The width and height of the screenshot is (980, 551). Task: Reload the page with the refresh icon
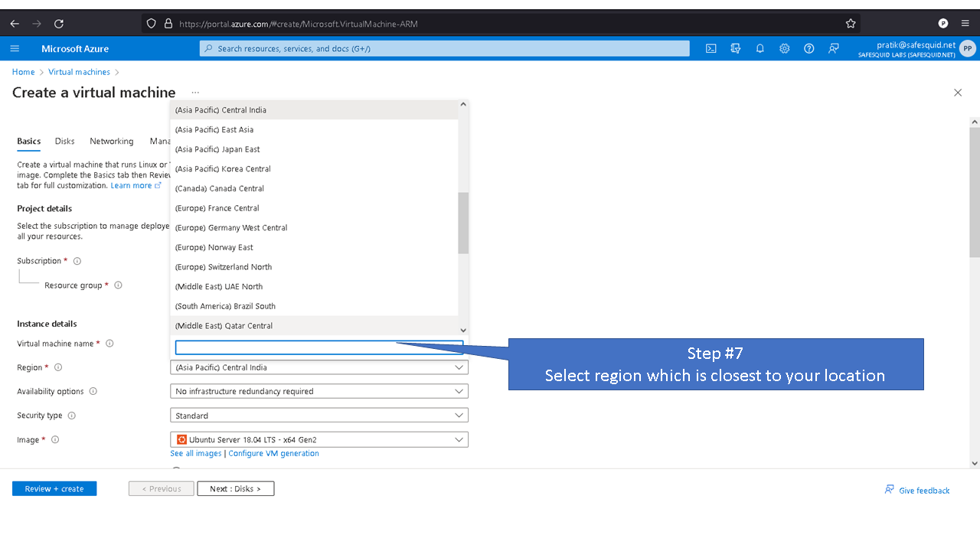[x=59, y=24]
